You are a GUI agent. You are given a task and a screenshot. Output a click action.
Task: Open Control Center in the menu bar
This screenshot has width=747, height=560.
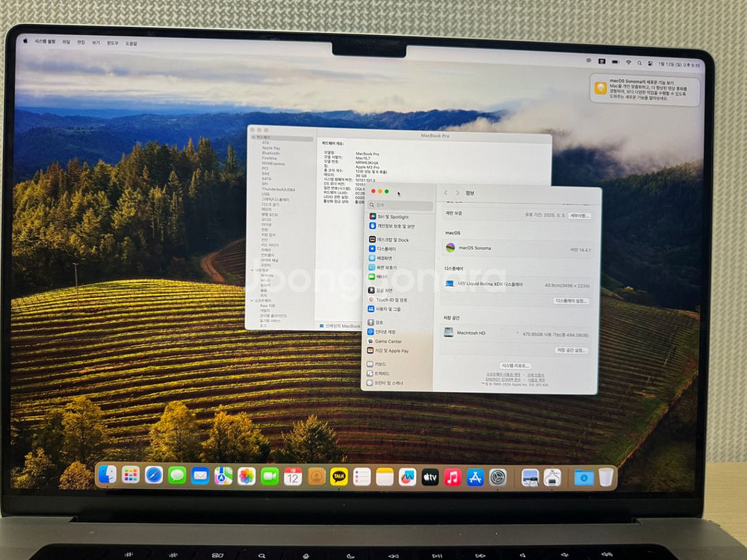pyautogui.click(x=650, y=63)
